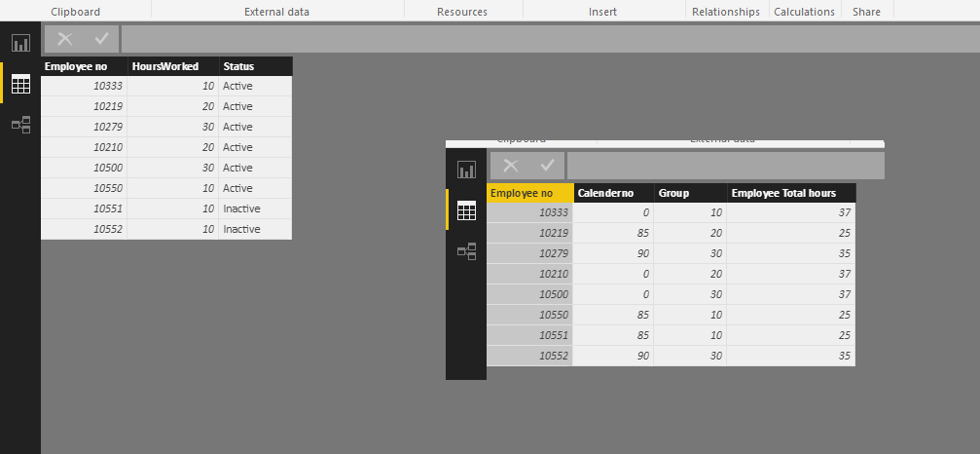Select External data ribbon group label
This screenshot has height=454, width=980.
coord(277,12)
